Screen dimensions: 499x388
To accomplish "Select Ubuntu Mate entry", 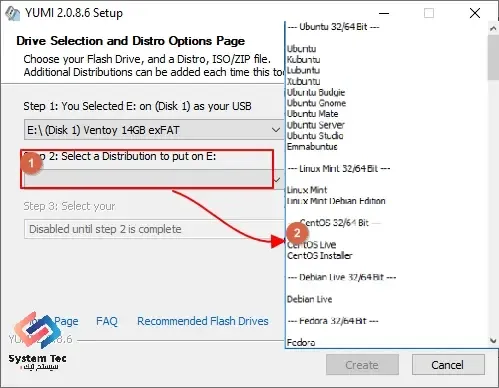I will (x=312, y=114).
